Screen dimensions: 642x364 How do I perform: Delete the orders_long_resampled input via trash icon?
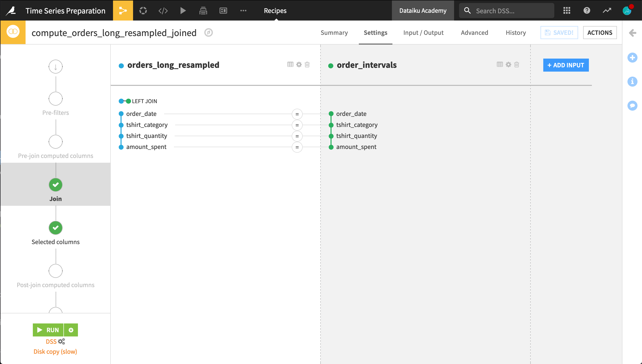click(307, 65)
